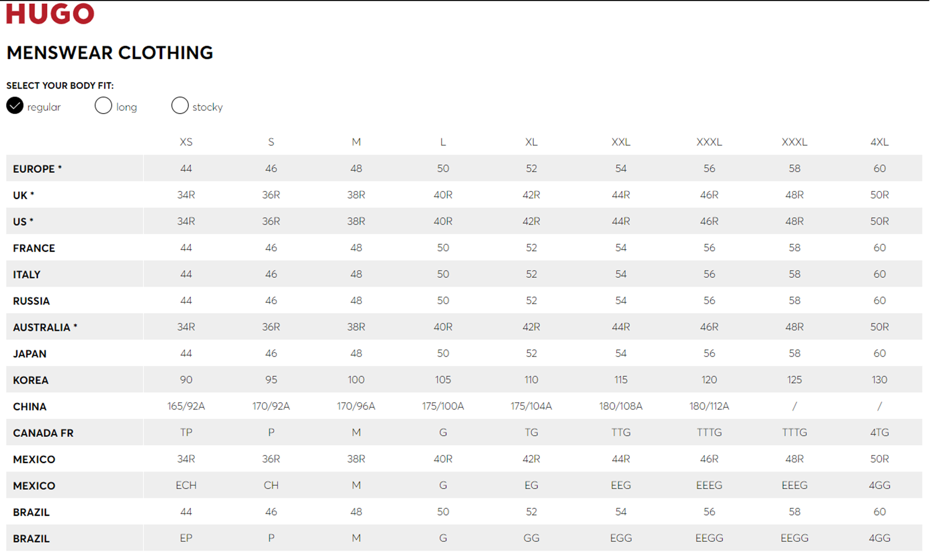The image size is (930, 560).
Task: Click the Mexico ECH size cell
Action: pos(186,485)
